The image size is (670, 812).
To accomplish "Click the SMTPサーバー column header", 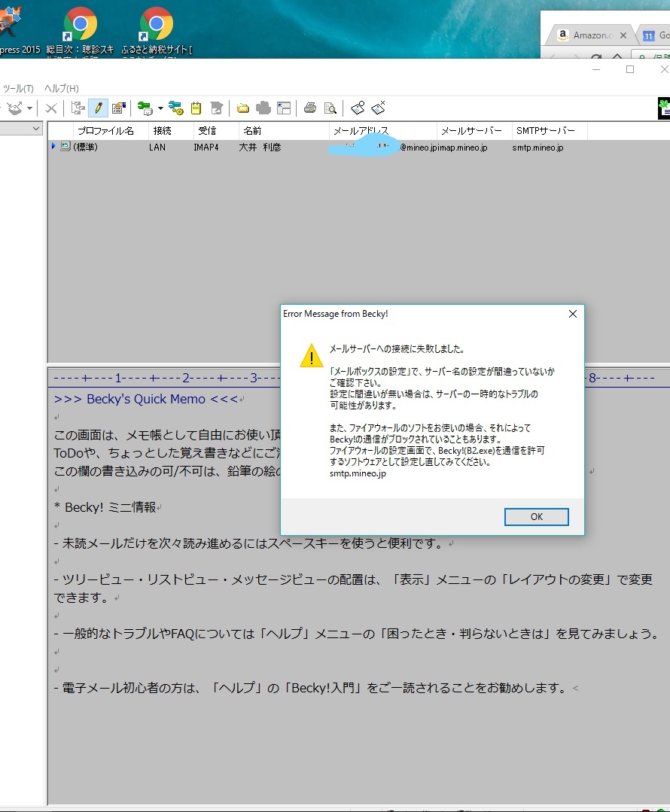I will coord(545,131).
